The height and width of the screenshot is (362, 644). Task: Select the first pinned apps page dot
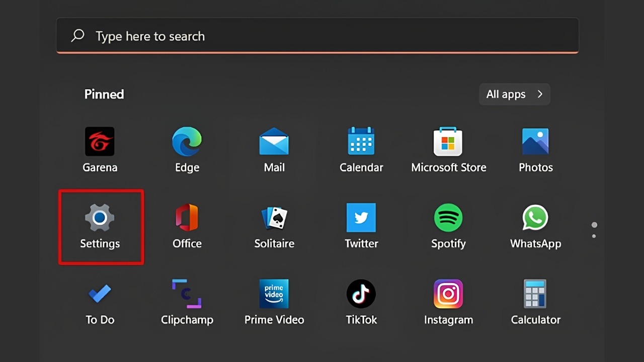coord(594,225)
